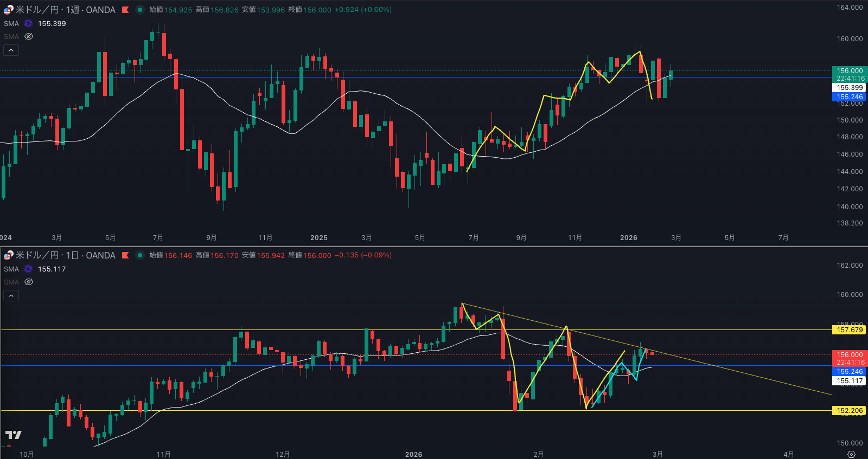Click the red flag icon on daily chart

click(125, 255)
